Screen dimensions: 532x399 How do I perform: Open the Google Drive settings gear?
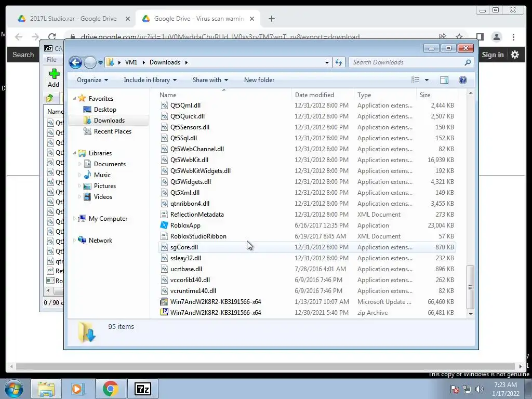point(515,55)
